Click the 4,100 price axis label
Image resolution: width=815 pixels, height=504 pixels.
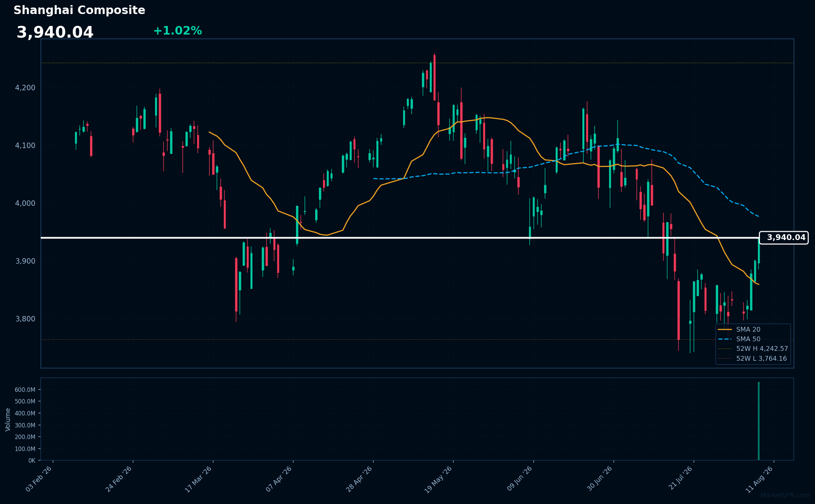click(25, 146)
